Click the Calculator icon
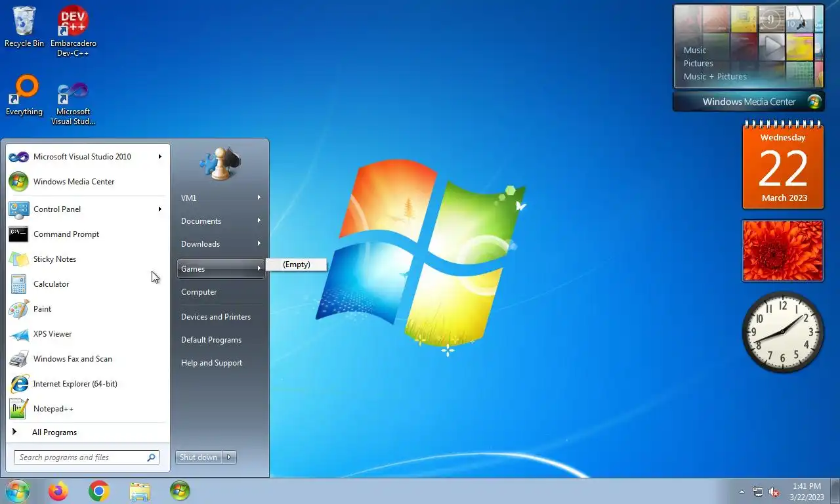840x504 pixels. pyautogui.click(x=18, y=284)
